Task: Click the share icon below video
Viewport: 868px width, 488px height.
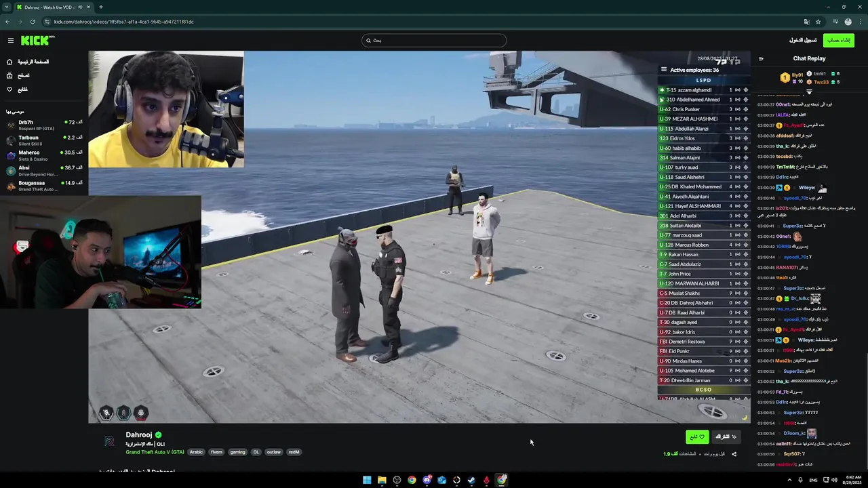Action: coord(734,454)
